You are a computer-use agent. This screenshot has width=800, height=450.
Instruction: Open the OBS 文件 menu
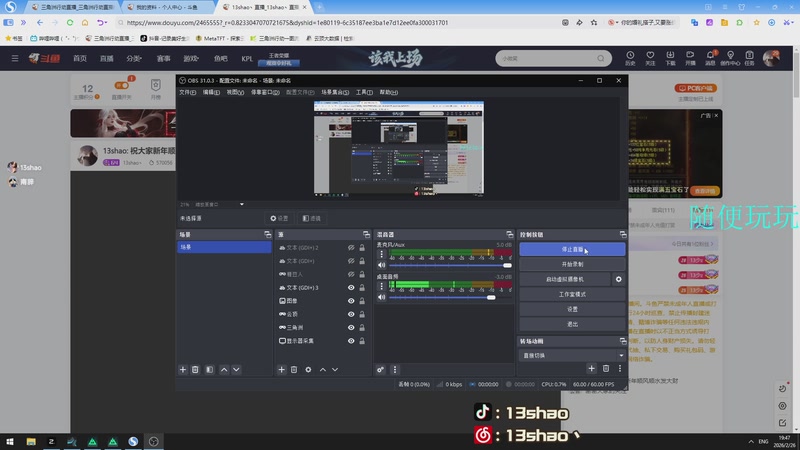[x=187, y=92]
